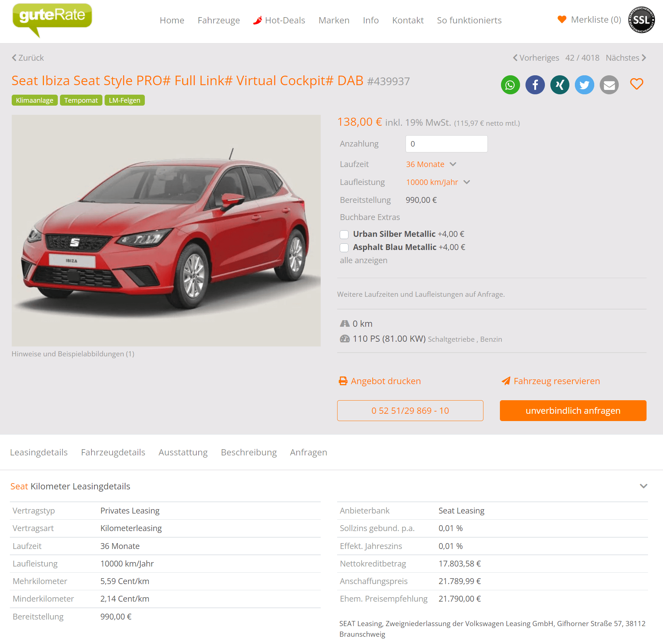Share offer via WhatsApp icon
663x644 pixels.
click(510, 85)
